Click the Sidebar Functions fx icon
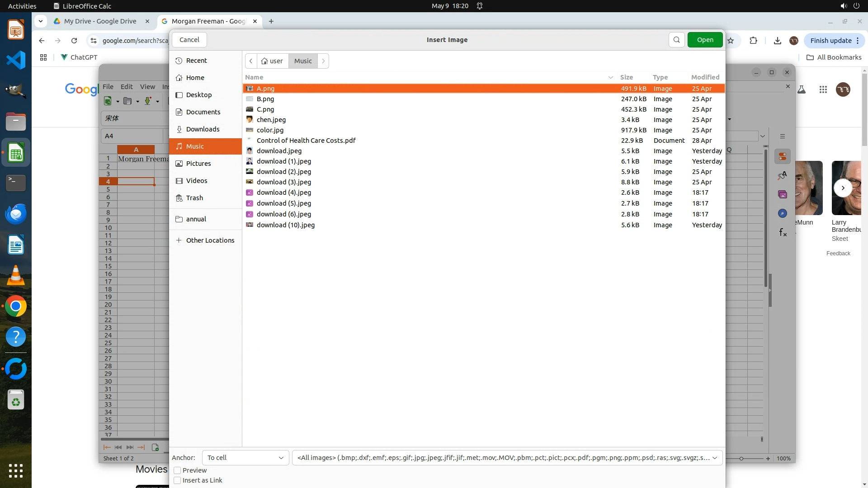 click(x=783, y=233)
